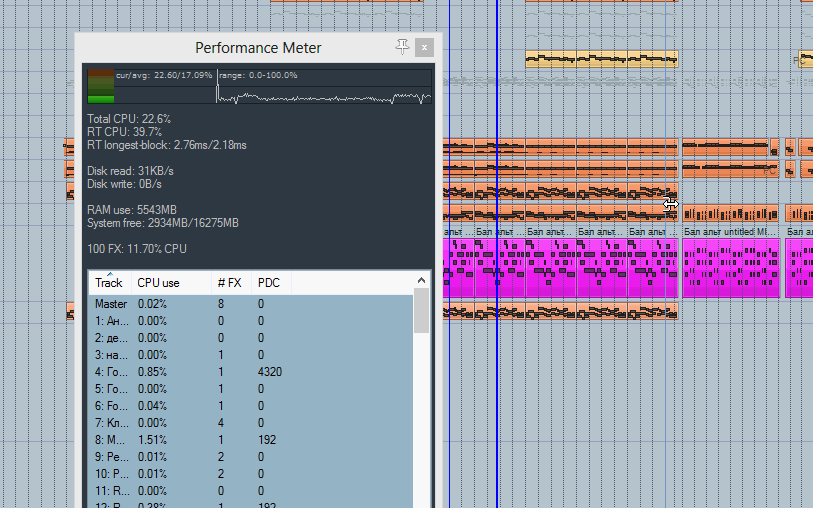Screen dimensions: 813x508
Task: Pin the Performance Meter window
Action: (402, 47)
